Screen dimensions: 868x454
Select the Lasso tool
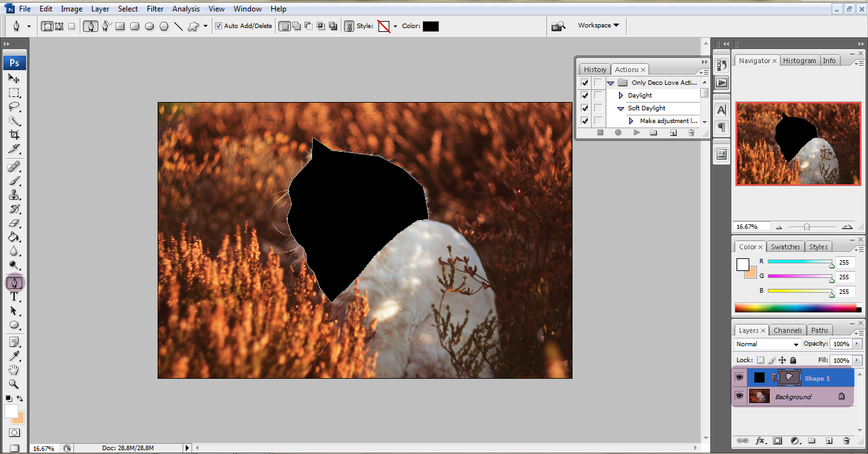[x=14, y=106]
